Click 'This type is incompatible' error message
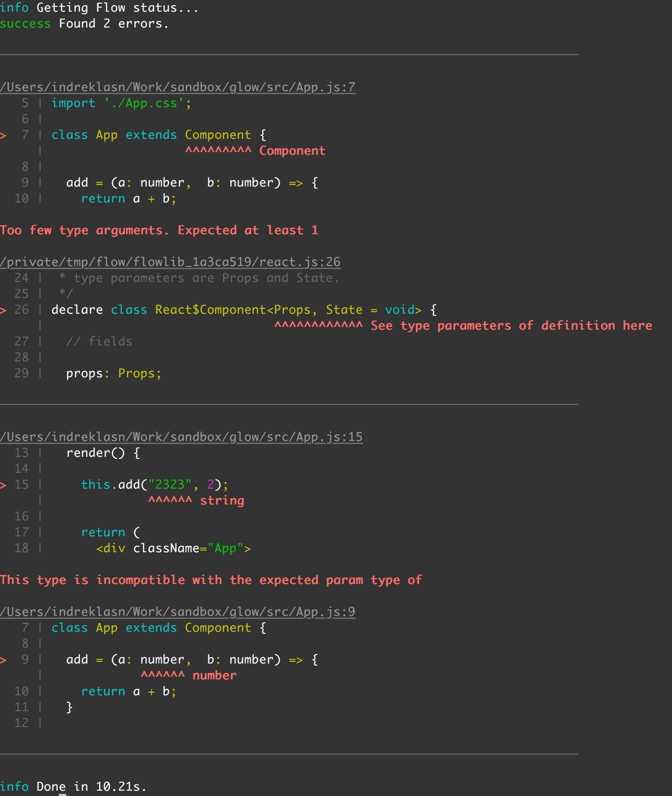The width and height of the screenshot is (672, 796). pos(211,580)
